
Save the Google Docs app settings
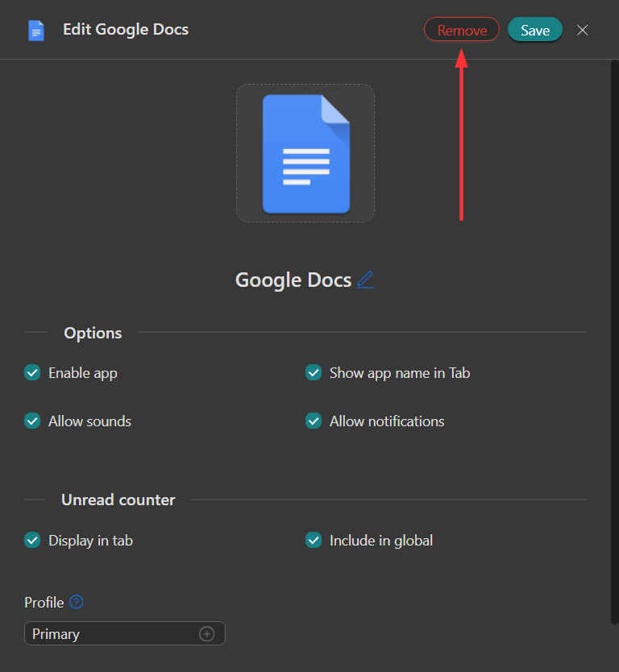535,30
